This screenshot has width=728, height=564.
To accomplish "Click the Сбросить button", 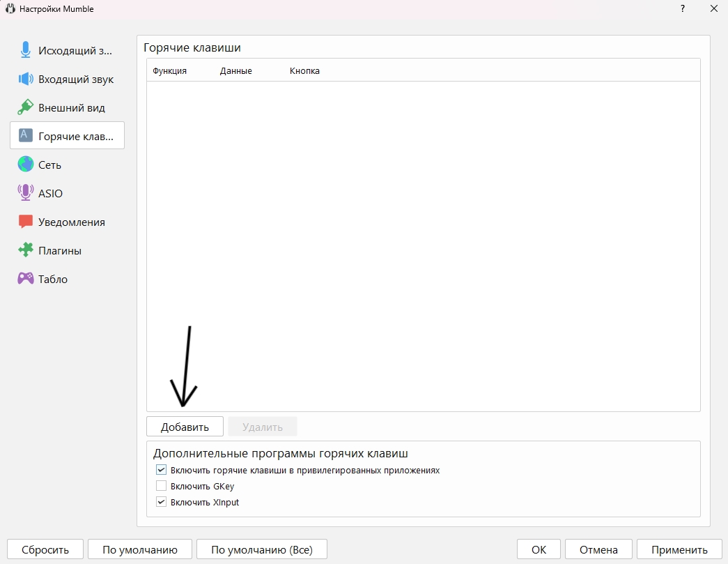I will pyautogui.click(x=45, y=549).
